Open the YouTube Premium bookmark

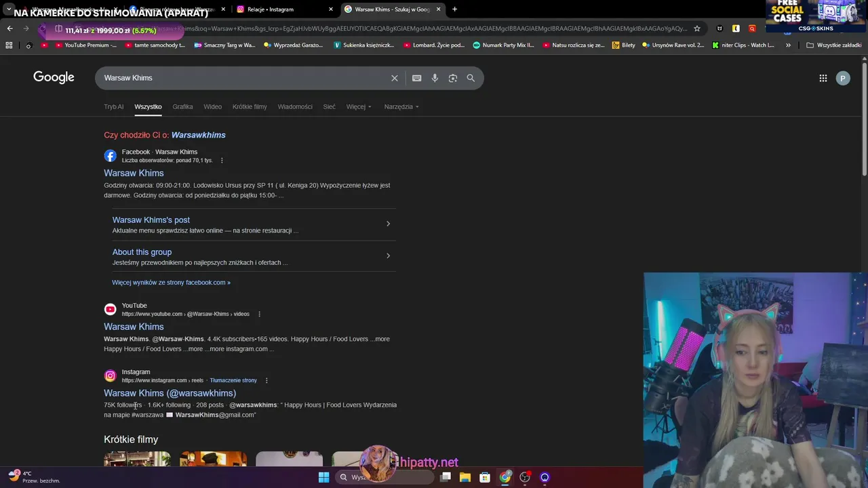point(85,45)
